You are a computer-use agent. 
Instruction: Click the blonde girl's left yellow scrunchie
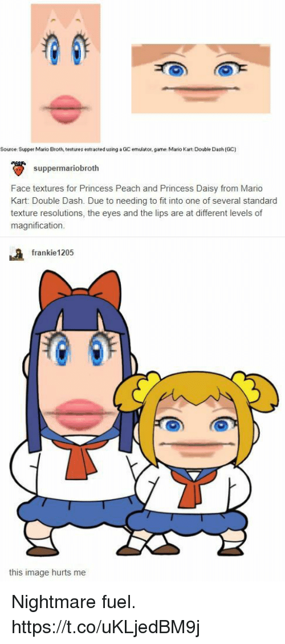click(146, 384)
